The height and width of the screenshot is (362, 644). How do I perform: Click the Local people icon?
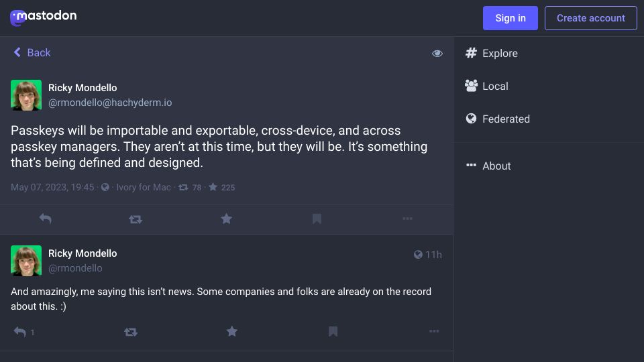click(x=471, y=86)
